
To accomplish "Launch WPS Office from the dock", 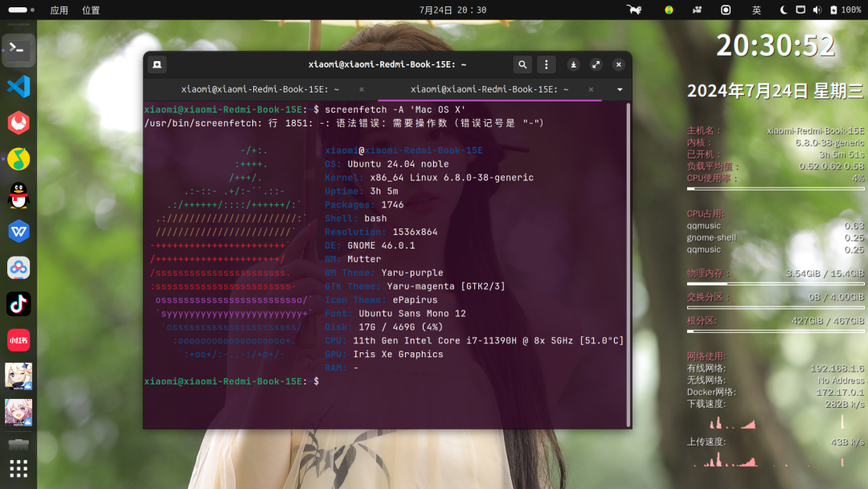I will [x=18, y=232].
